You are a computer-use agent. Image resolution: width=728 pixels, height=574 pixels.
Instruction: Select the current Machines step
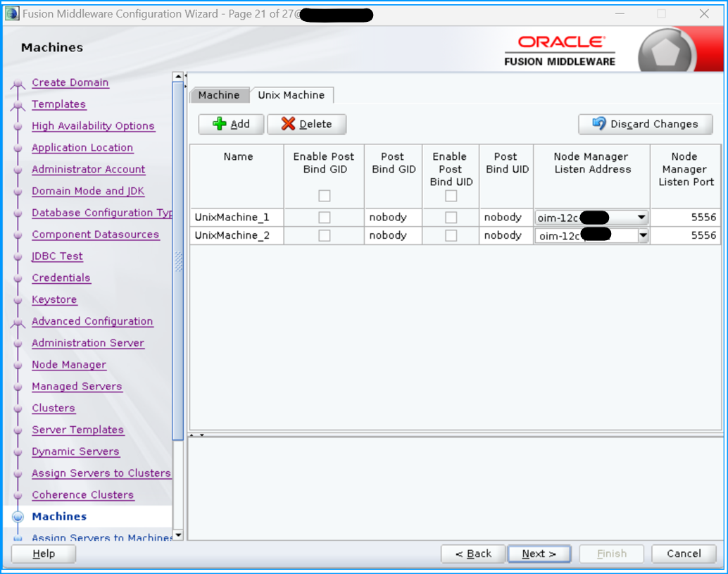click(x=59, y=516)
